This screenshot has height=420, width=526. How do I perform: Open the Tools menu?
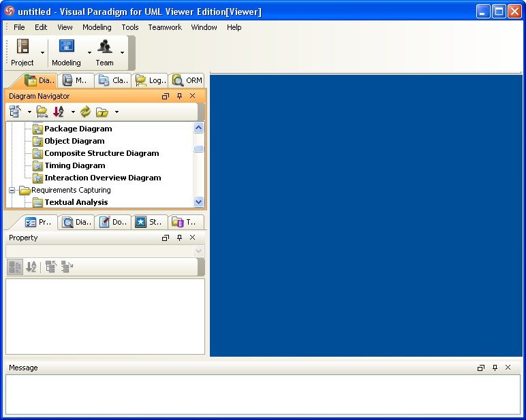point(130,27)
